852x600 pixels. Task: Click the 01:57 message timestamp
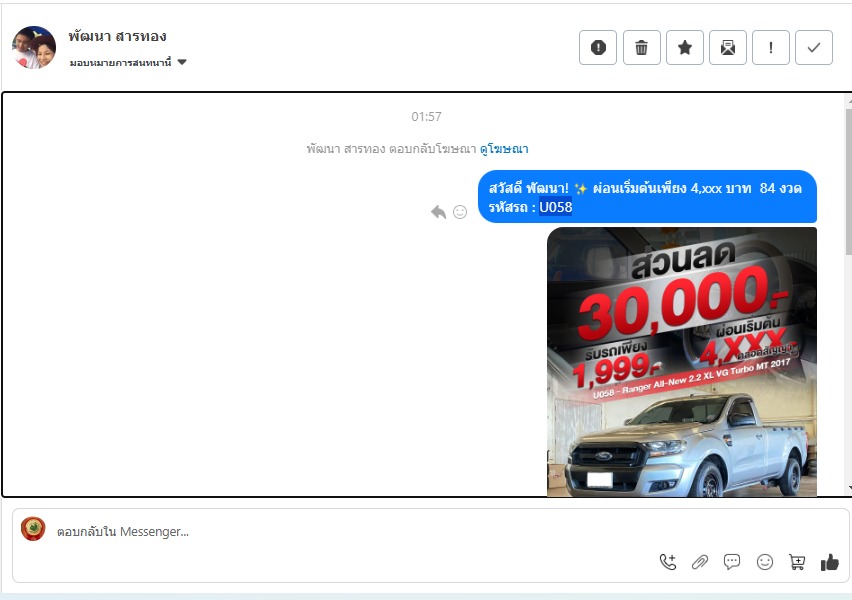tap(426, 116)
